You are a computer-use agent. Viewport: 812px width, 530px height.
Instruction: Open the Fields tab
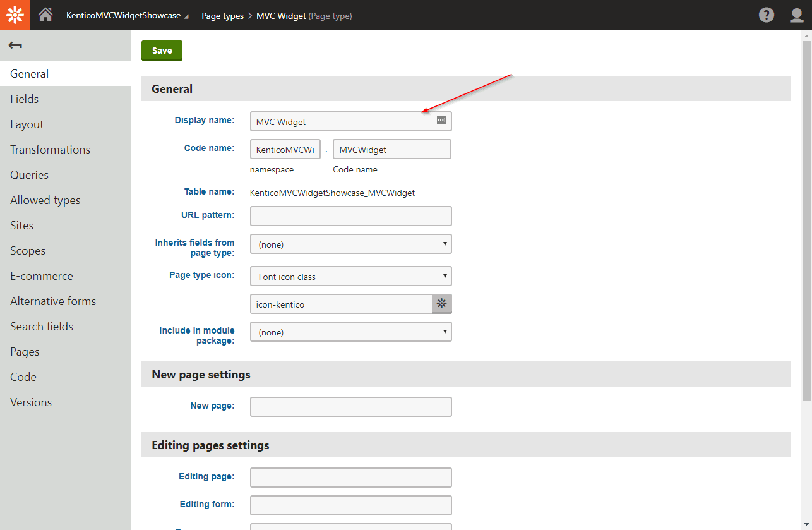66,99
